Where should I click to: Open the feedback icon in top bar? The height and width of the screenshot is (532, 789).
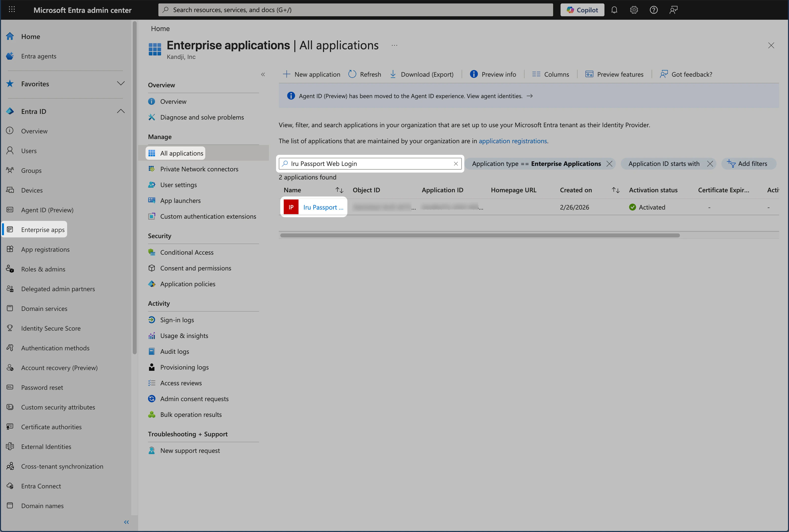673,10
